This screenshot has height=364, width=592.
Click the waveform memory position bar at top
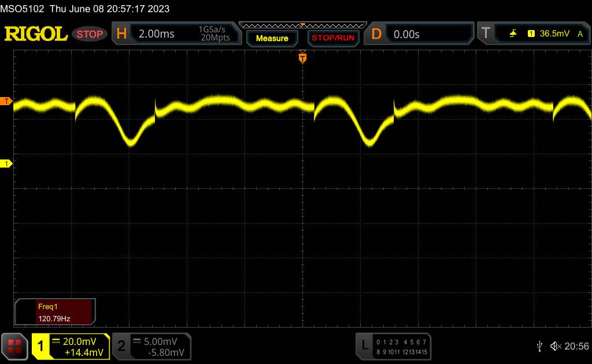(x=302, y=25)
